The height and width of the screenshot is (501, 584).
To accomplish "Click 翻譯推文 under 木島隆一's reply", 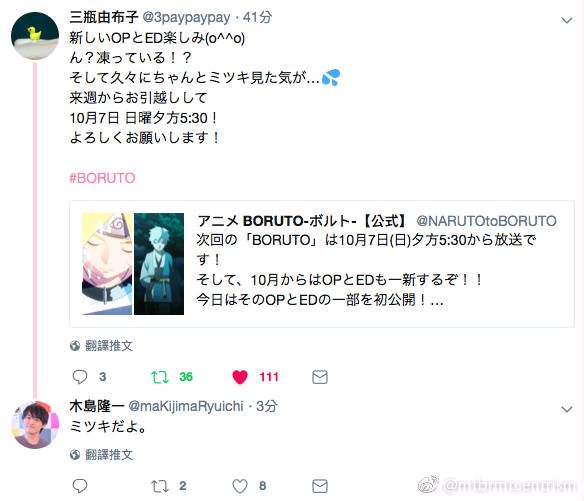I will pos(109,454).
